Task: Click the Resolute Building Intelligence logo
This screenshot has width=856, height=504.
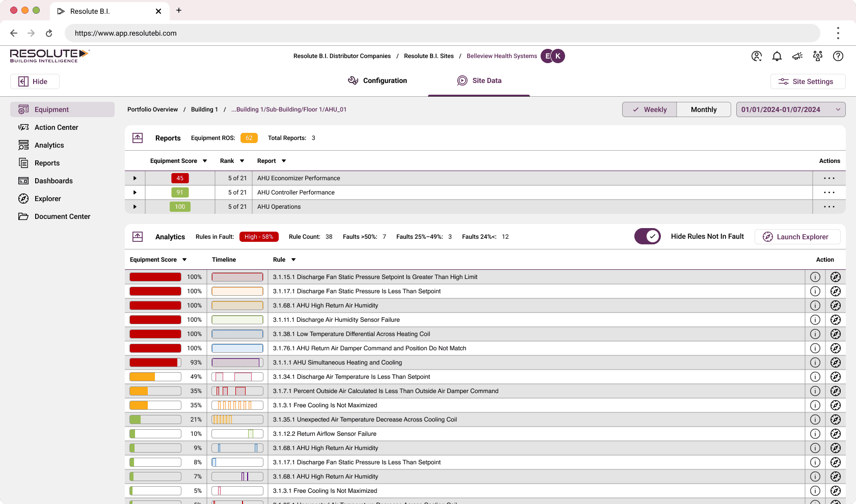Action: click(49, 56)
